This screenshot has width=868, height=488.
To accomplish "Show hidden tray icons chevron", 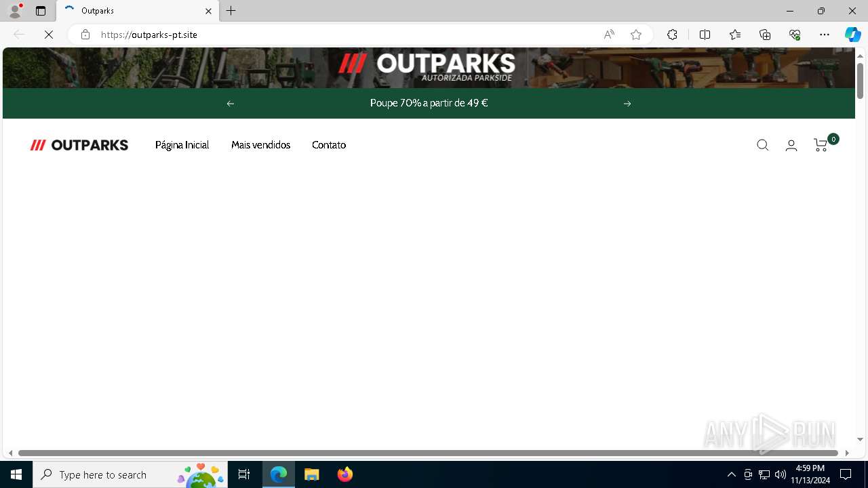I will click(x=731, y=474).
